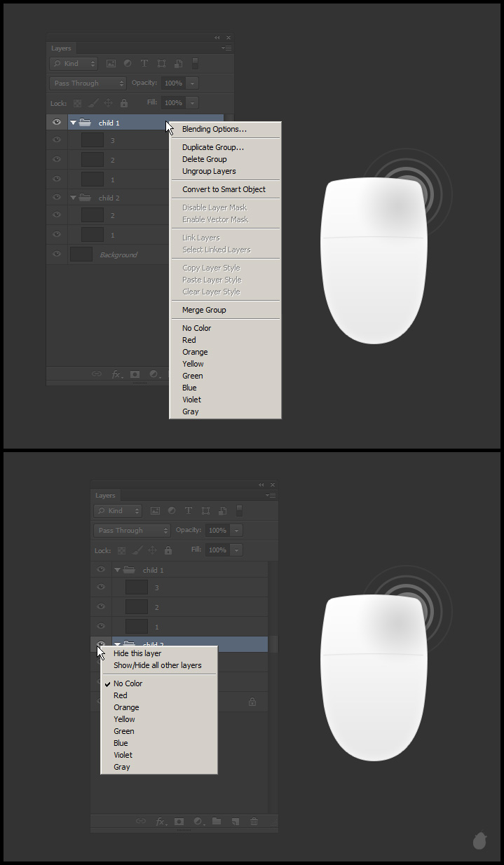Click the Delete layer trash icon
Image resolution: width=504 pixels, height=865 pixels.
click(x=254, y=821)
